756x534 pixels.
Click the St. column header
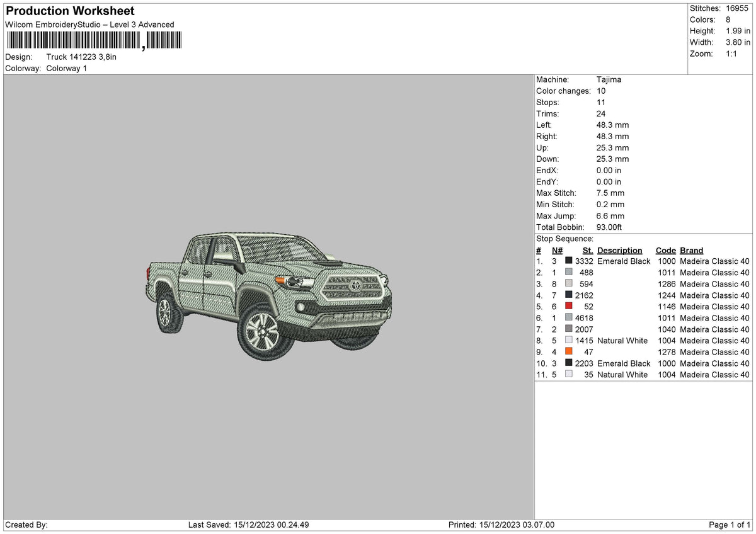coord(588,251)
